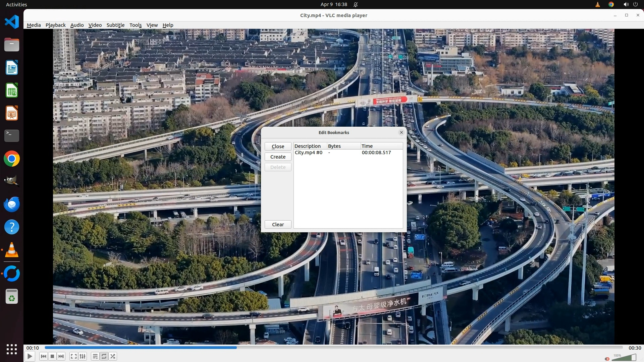Click the previous media button
Image resolution: width=644 pixels, height=362 pixels.
[x=43, y=356]
